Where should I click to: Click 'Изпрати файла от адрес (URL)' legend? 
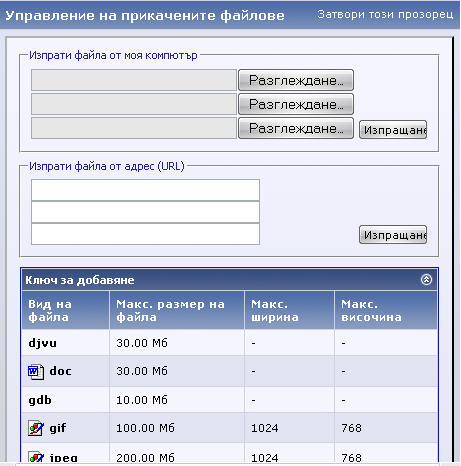click(107, 166)
